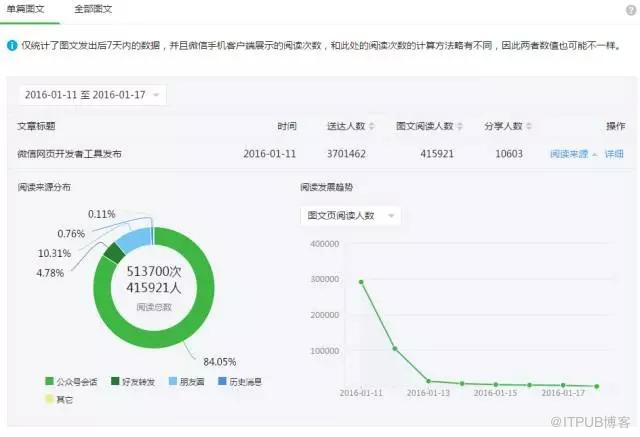The image size is (640, 437).
Task: Sort by 图文阅读人数 column arrows
Action: (x=460, y=126)
